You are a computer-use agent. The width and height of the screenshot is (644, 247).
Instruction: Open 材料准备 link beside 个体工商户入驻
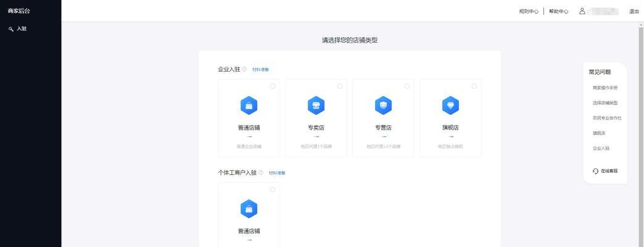tap(277, 173)
